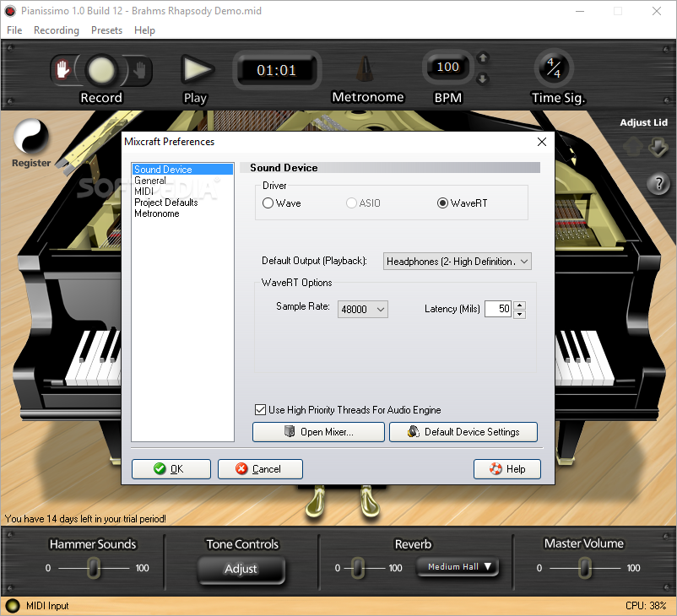Close the Pianissimo window
The image size is (677, 616).
click(657, 11)
